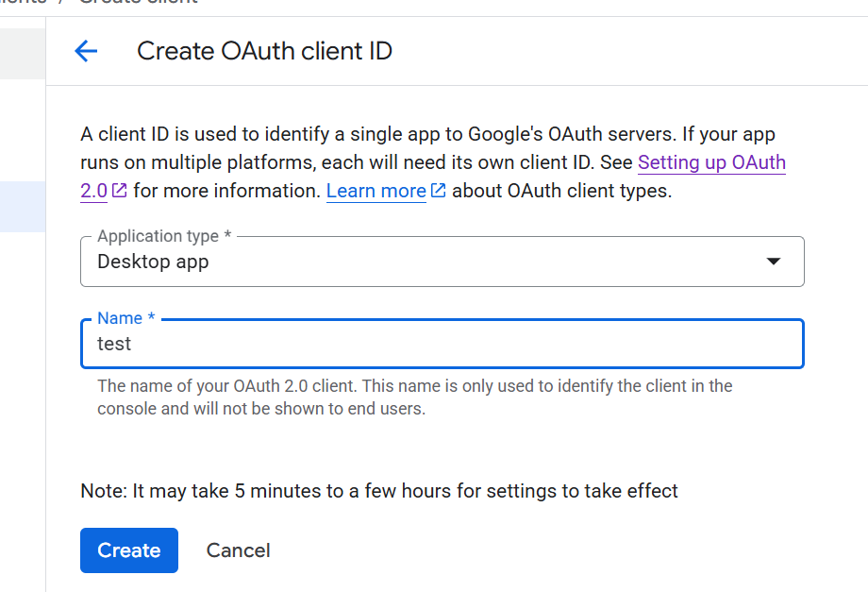Click the Cancel button

[x=238, y=550]
